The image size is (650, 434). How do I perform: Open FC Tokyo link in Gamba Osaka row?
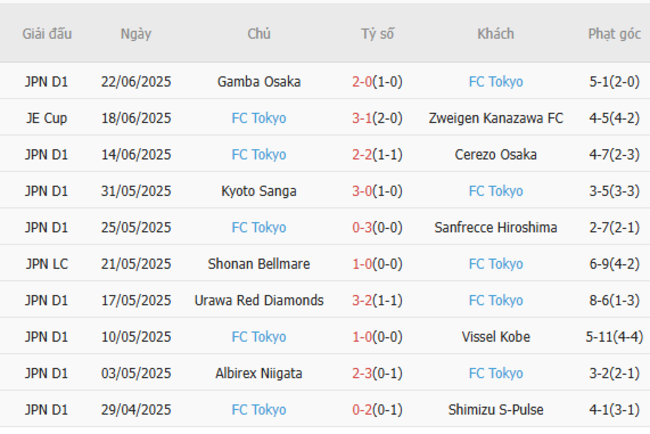[x=495, y=82]
